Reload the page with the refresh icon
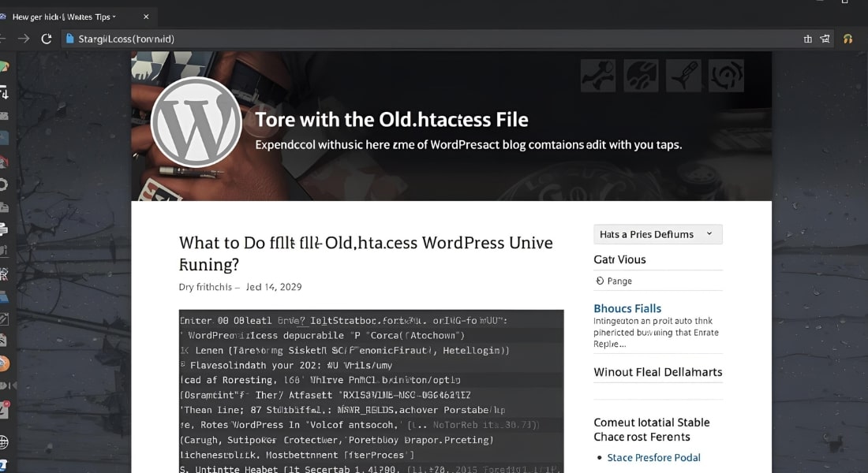 tap(47, 39)
